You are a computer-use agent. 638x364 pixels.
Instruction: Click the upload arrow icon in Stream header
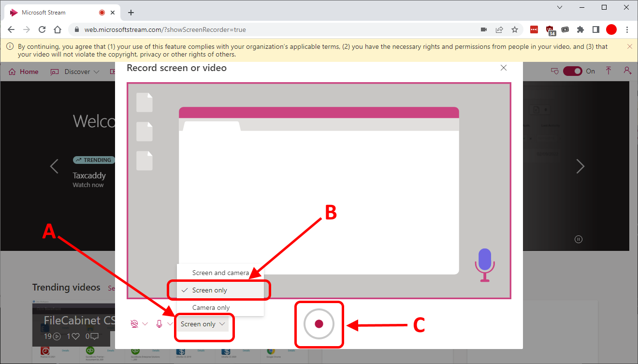[x=609, y=71]
